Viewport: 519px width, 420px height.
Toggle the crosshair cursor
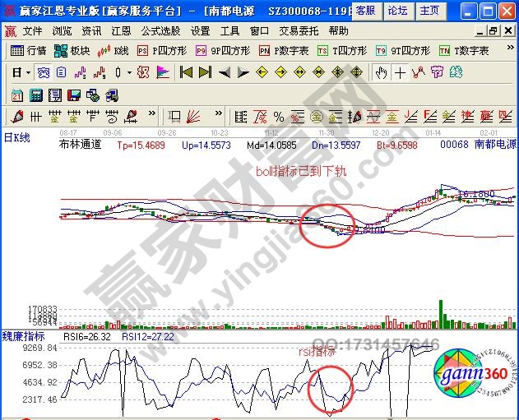pyautogui.click(x=400, y=72)
